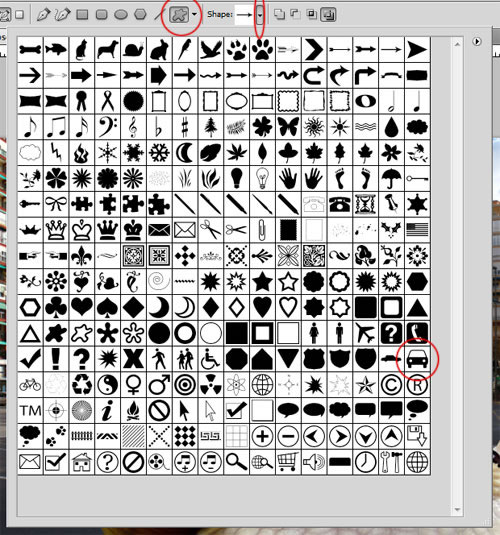Pick the treble clef shape

coord(133,127)
